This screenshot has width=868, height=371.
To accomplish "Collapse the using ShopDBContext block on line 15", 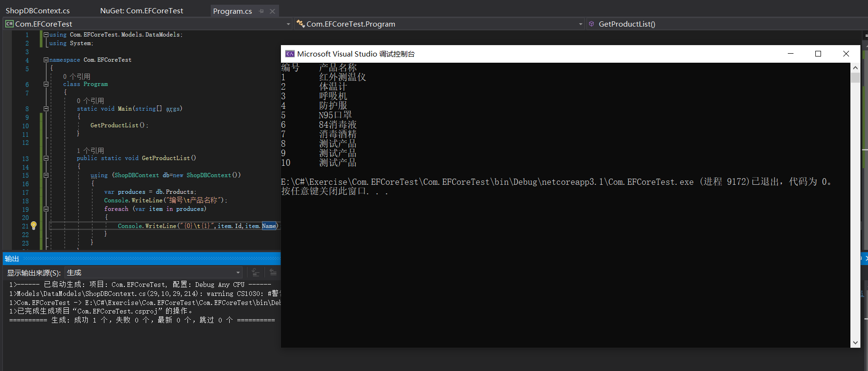I will (46, 175).
